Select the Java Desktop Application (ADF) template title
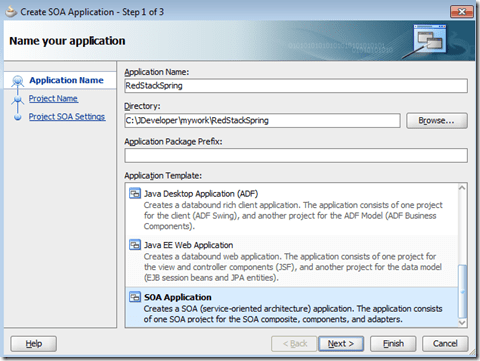Image resolution: width=480 pixels, height=361 pixels. click(201, 194)
